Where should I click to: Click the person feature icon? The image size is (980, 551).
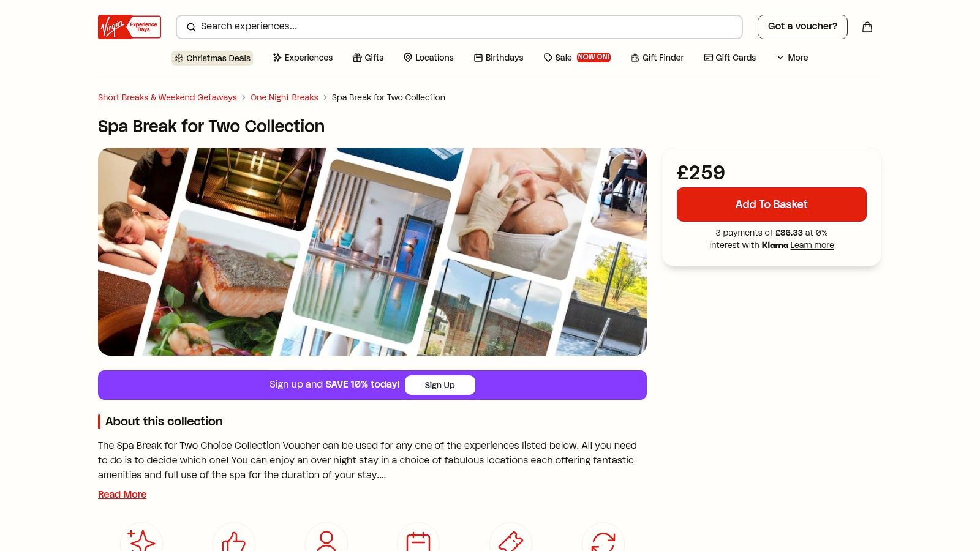[326, 539]
